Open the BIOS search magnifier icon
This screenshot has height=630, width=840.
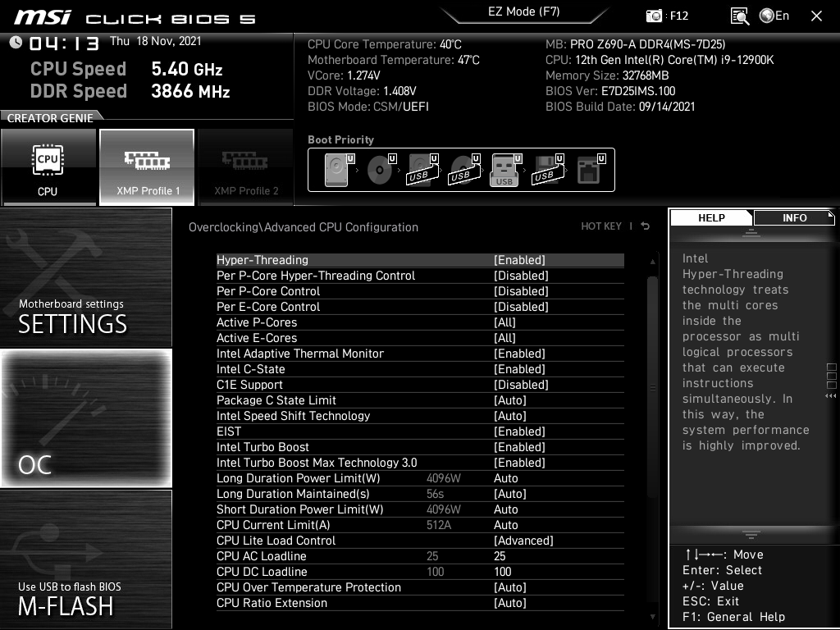click(739, 16)
